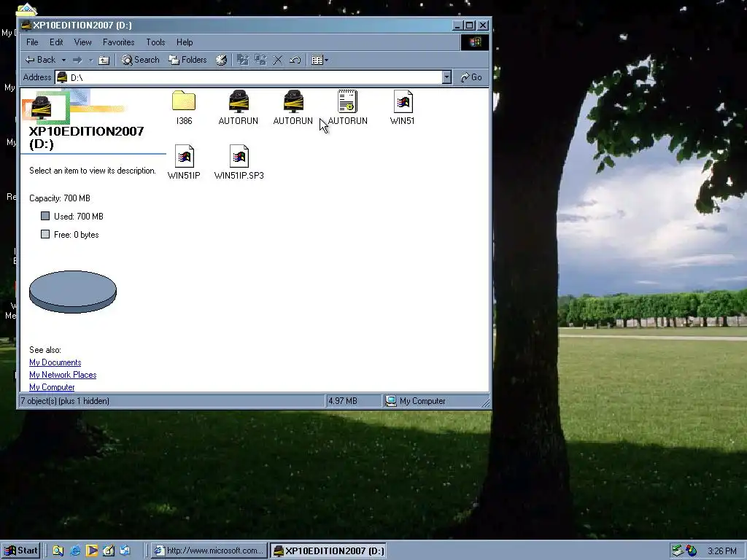This screenshot has width=747, height=560.
Task: Launch Windows Media Player from Quick Launch
Action: coord(92,551)
